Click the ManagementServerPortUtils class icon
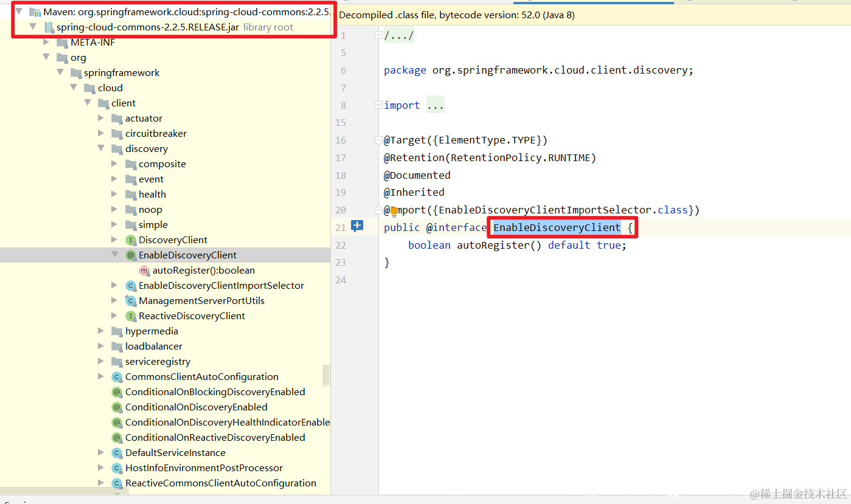The width and height of the screenshot is (851, 504). (x=130, y=301)
